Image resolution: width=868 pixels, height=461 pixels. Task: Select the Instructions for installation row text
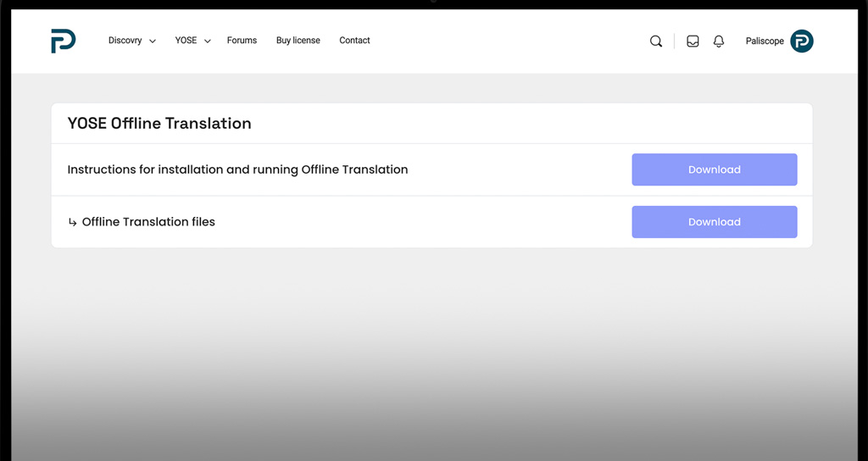237,169
